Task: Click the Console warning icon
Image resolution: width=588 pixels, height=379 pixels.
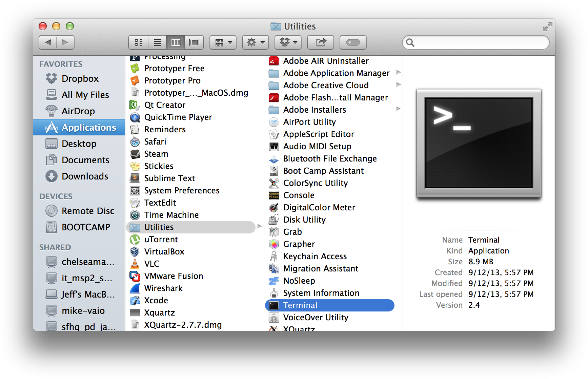Action: click(274, 195)
